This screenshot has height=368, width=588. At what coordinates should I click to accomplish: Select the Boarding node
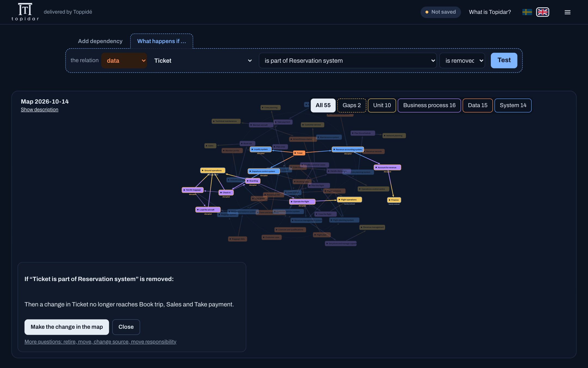(x=253, y=181)
